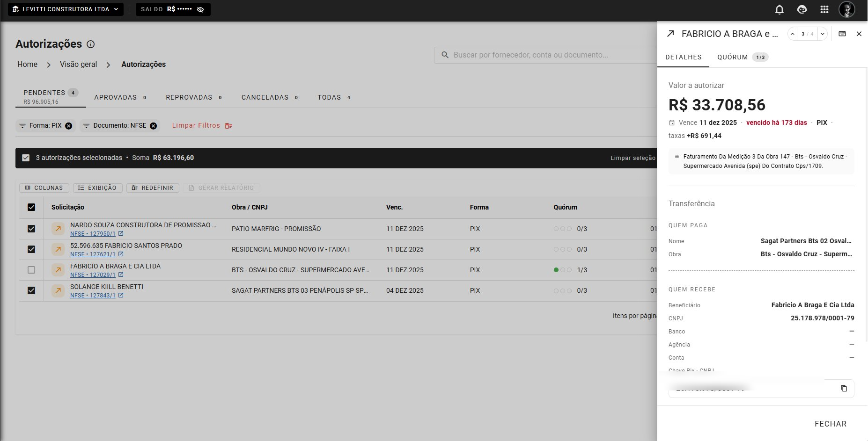Open the apps grid menu
Screen dimensions: 868x441
(x=824, y=9)
